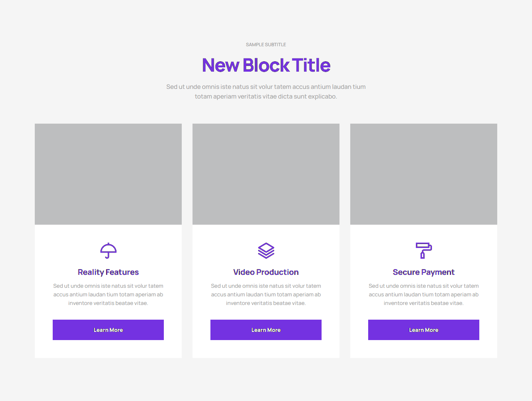The image size is (532, 401).
Task: Click intro line starting 'totam aperiam veritatis'
Action: tap(266, 96)
